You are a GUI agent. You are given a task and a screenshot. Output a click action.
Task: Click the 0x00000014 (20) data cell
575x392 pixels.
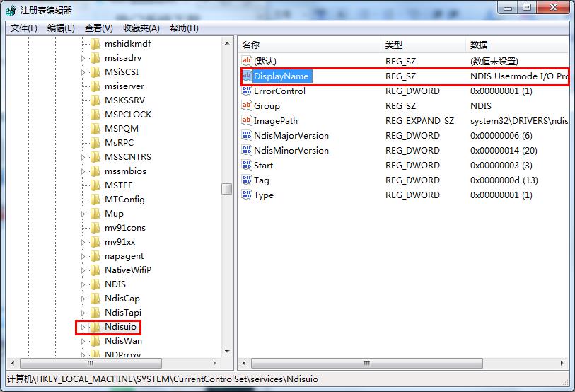pyautogui.click(x=504, y=151)
